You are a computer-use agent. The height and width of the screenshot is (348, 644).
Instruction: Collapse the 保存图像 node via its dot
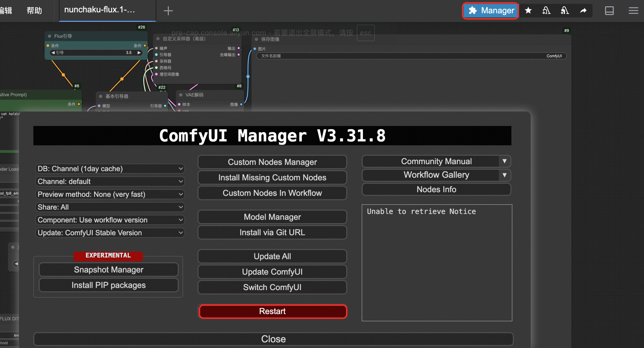pos(256,39)
